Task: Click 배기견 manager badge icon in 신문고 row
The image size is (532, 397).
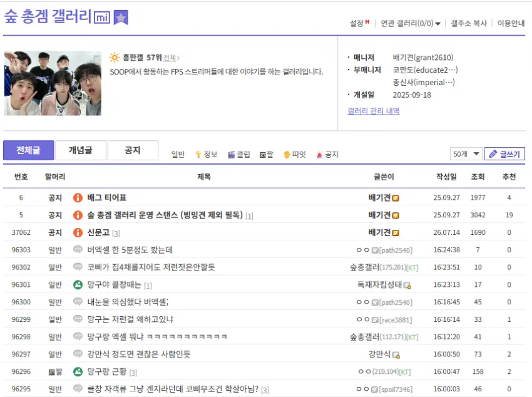Action: click(396, 233)
